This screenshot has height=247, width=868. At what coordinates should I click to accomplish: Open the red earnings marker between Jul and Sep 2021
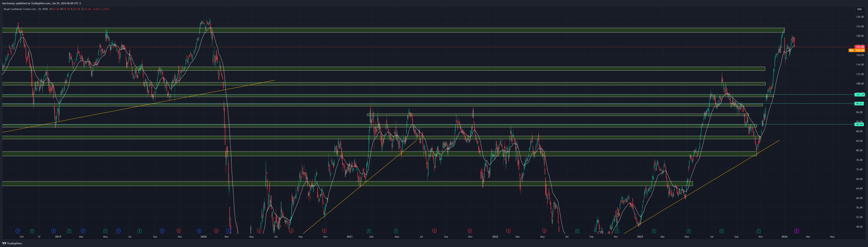click(x=434, y=231)
